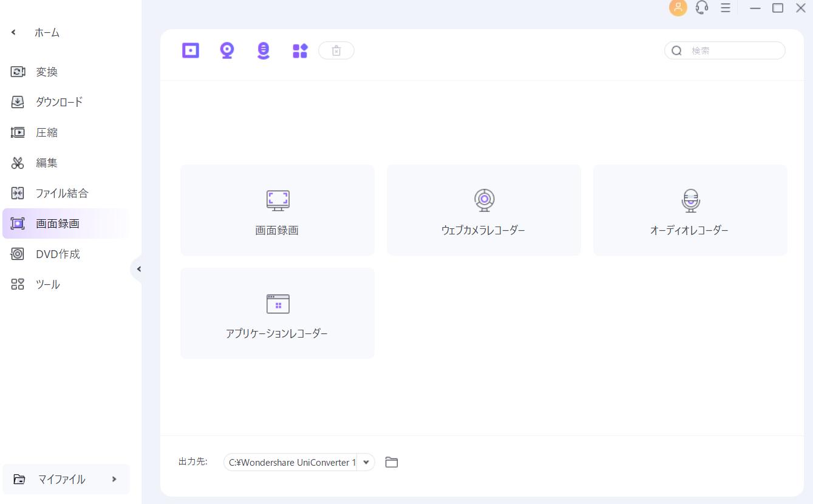Minimize the UniConverter window

755,8
